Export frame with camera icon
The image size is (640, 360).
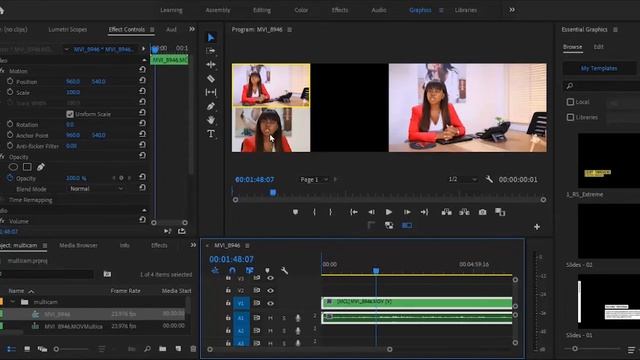[x=482, y=212]
